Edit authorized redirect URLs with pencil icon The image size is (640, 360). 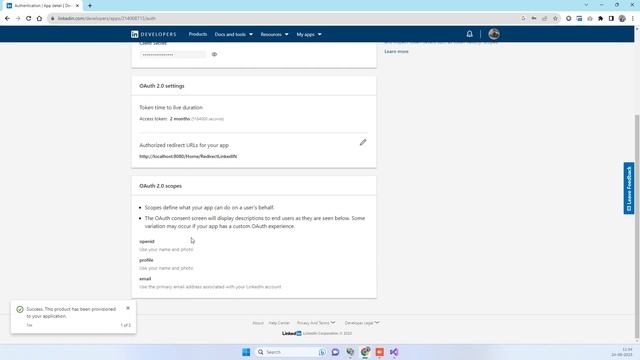(363, 142)
